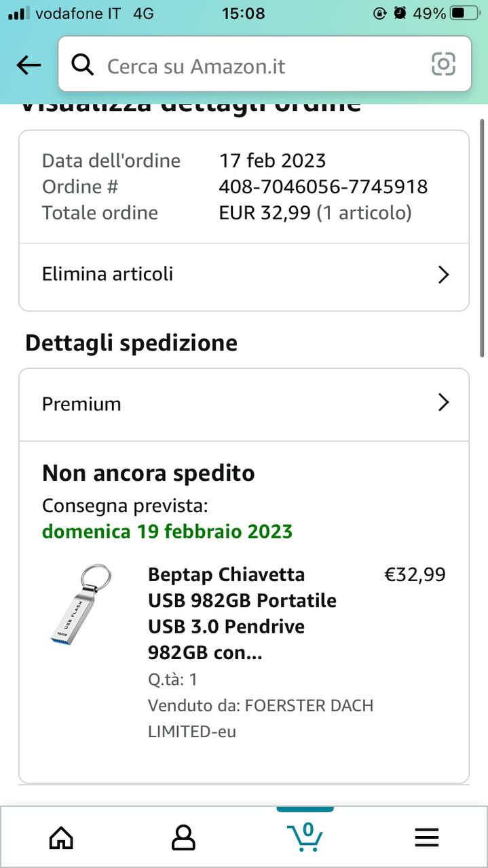Expand the Premium shipping chevron
Screen dimensions: 488x868
pos(444,403)
